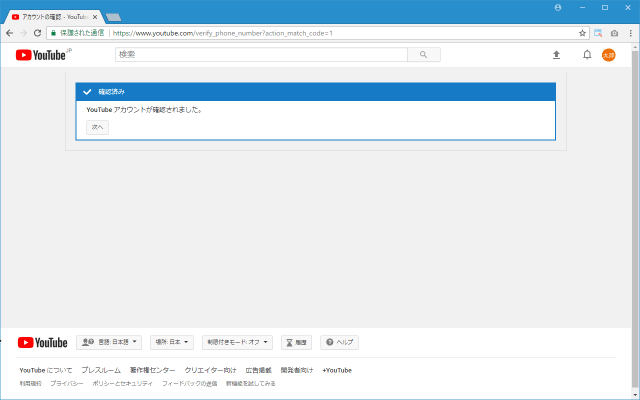Go back to the previous page
The height and width of the screenshot is (400, 640).
pyautogui.click(x=9, y=33)
